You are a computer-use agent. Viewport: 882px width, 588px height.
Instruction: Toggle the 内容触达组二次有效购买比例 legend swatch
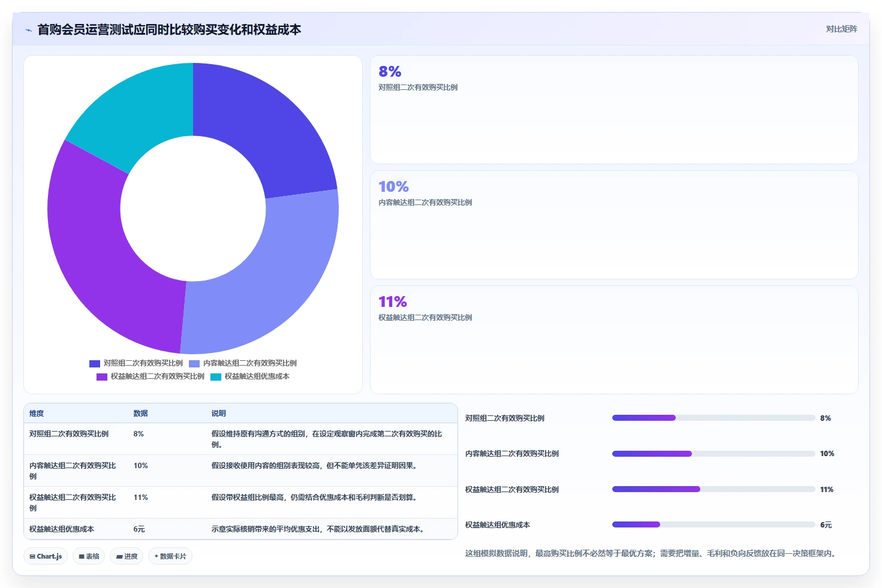pos(194,363)
